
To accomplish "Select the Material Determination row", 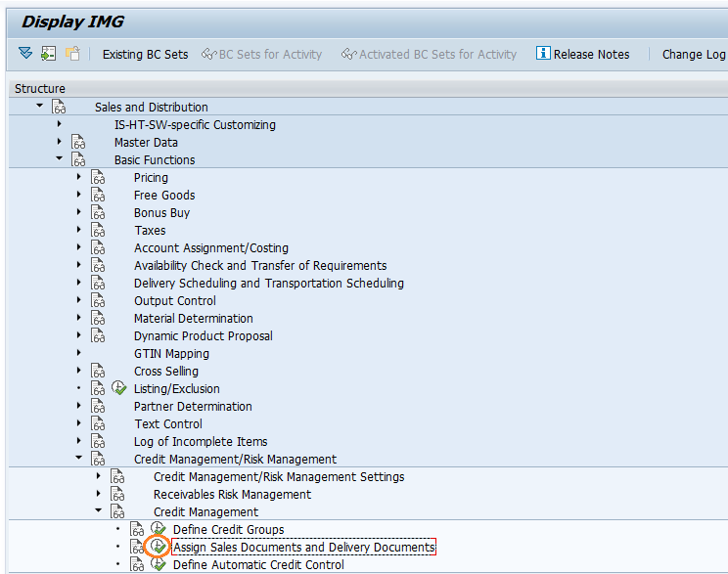I will tap(194, 319).
